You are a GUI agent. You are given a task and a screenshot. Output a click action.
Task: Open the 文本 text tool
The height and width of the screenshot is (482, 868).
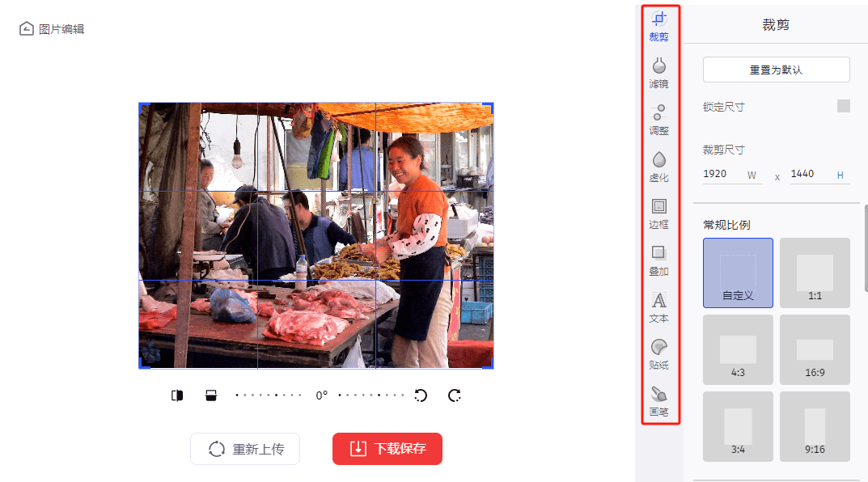point(658,307)
